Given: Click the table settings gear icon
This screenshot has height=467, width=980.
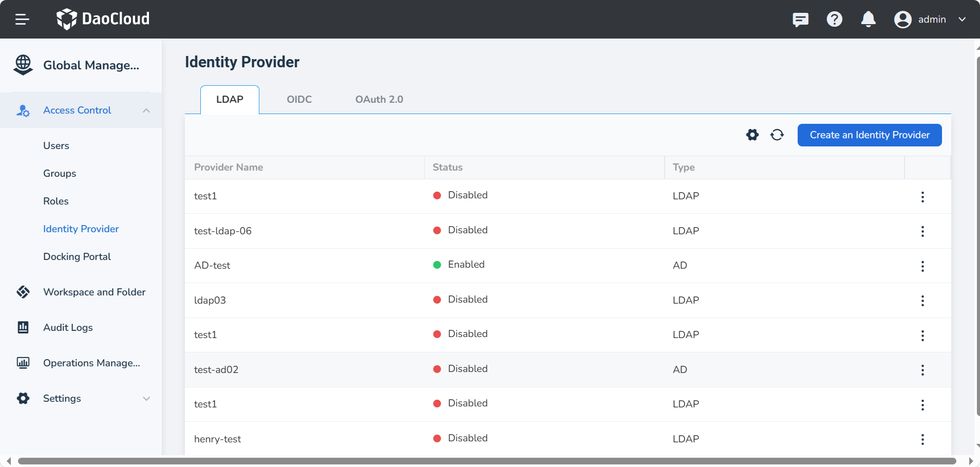Looking at the screenshot, I should [x=752, y=135].
